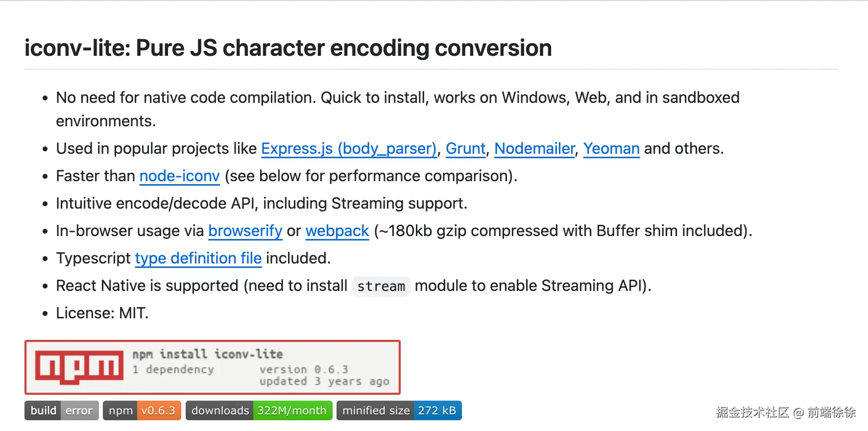
Task: Click the iconv-lite page heading
Action: [x=288, y=48]
